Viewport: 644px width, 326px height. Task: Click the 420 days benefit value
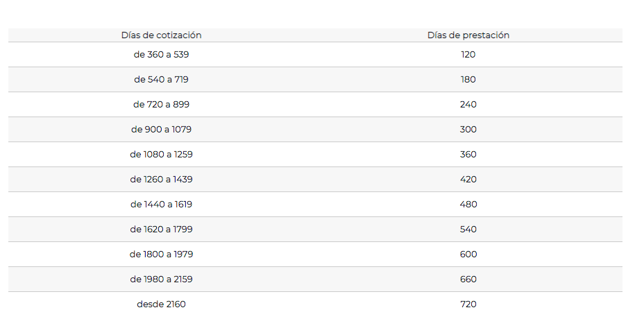coord(468,179)
